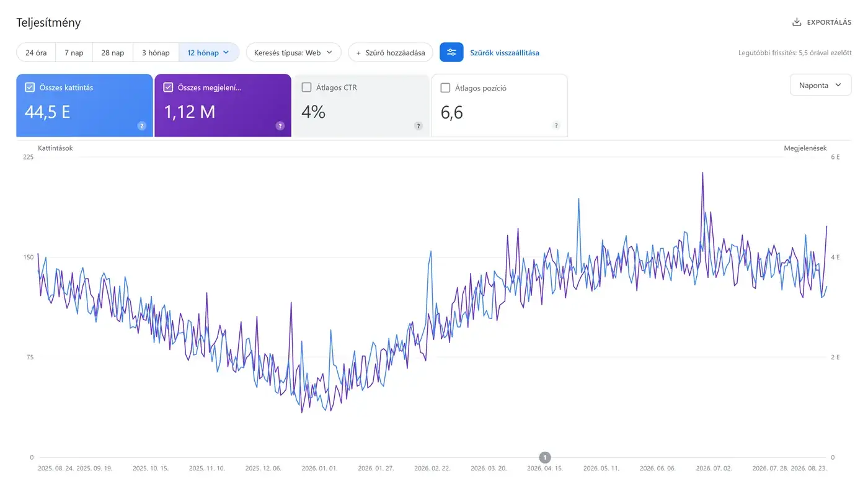Click the 6,6 average position value
This screenshot has height=489, width=868.
452,113
